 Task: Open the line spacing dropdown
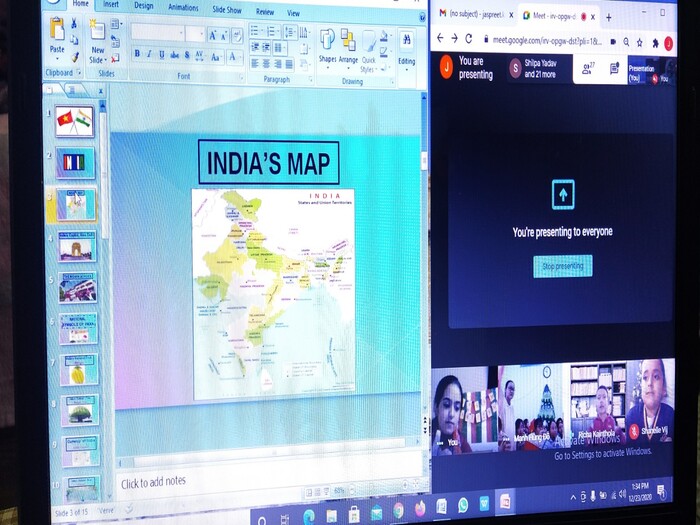coord(290,32)
